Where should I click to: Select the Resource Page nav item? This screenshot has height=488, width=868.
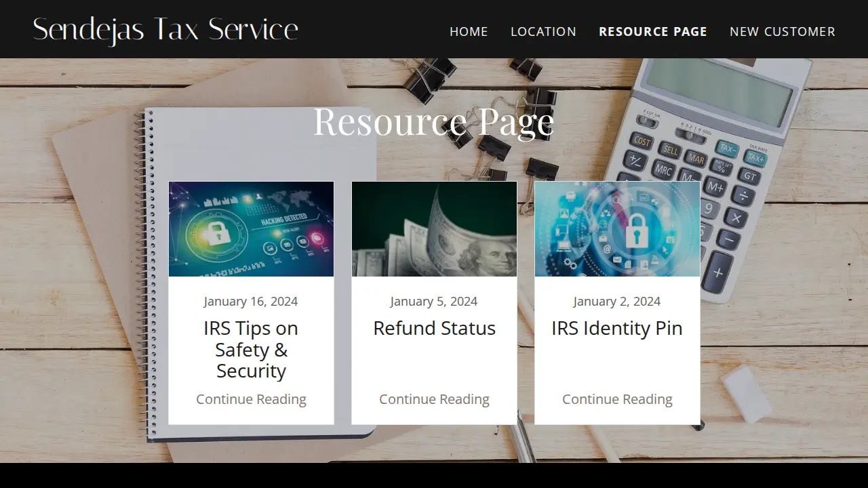[x=653, y=32]
